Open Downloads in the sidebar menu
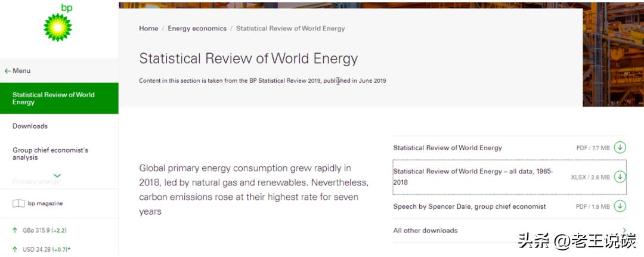The height and width of the screenshot is (257, 644). (30, 126)
